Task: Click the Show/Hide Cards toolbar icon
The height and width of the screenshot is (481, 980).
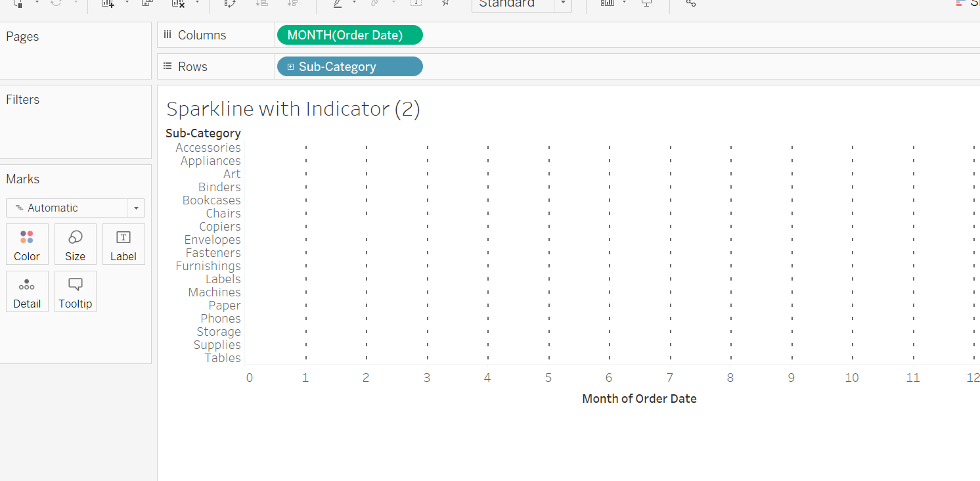Action: 608,3
